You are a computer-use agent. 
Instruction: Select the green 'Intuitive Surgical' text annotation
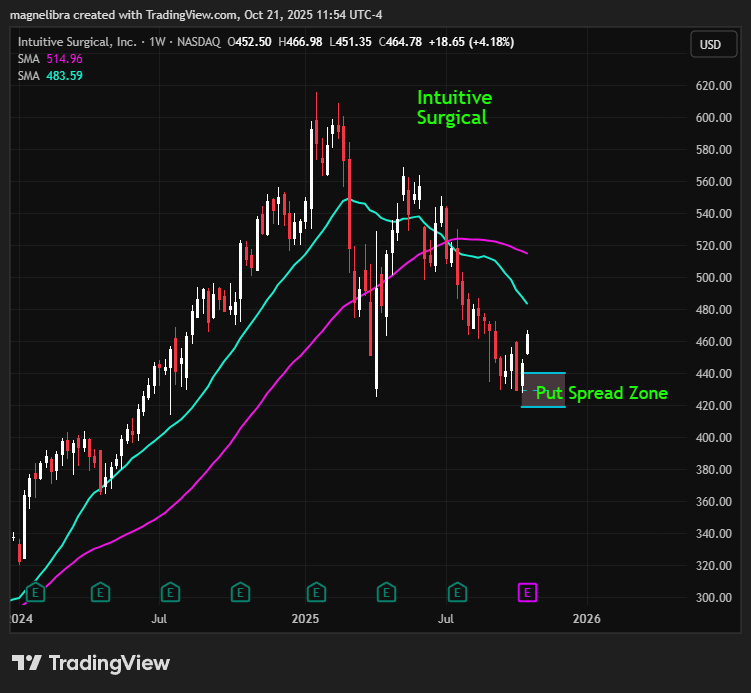click(x=454, y=107)
